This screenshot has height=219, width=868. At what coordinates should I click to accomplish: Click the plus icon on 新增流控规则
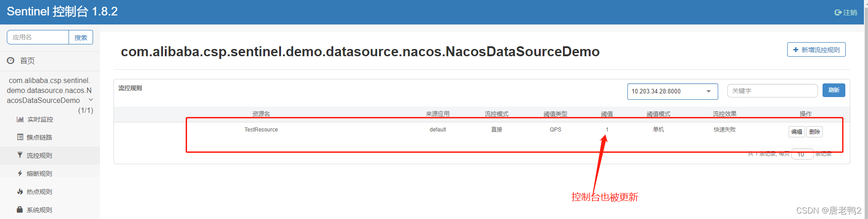point(796,50)
